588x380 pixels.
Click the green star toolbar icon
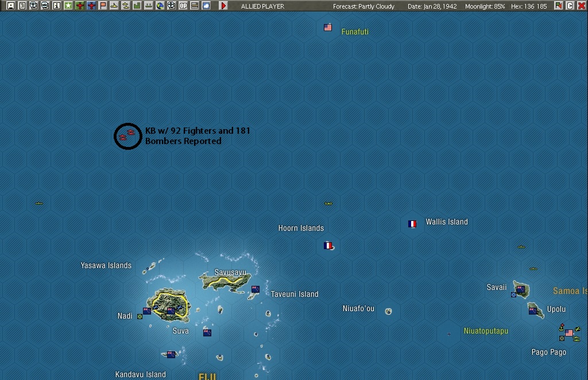(x=68, y=6)
